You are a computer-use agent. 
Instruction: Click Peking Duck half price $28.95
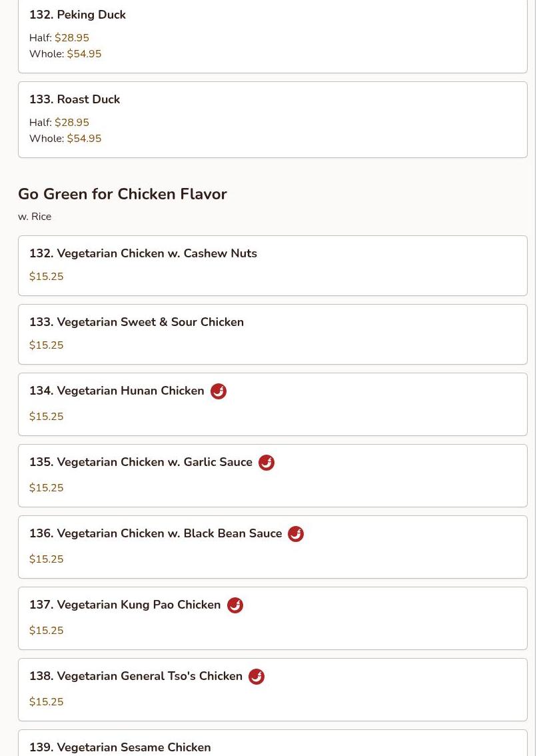[x=72, y=38]
